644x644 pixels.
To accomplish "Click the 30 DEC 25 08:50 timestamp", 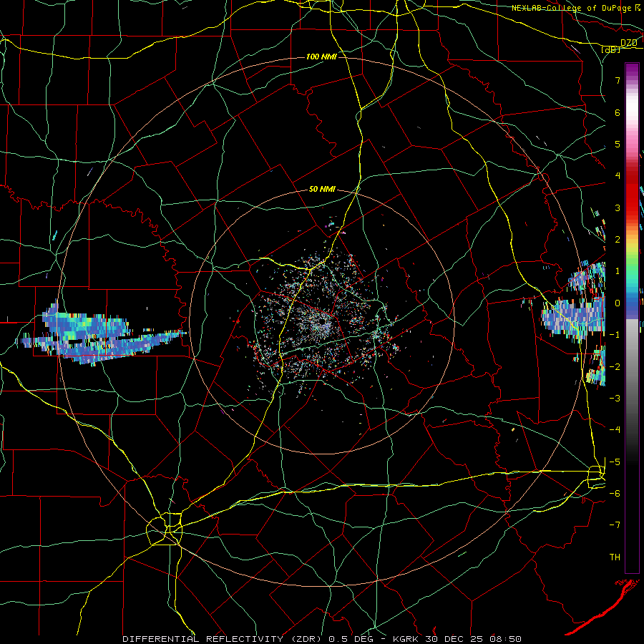I will (472, 639).
